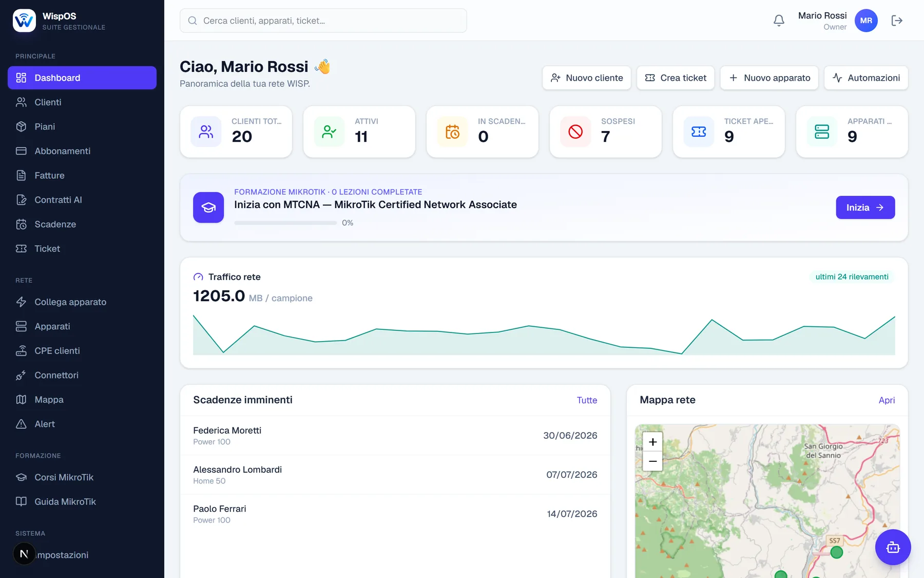The image size is (924, 578).
Task: Click the Attivi user-check icon
Action: [329, 132]
